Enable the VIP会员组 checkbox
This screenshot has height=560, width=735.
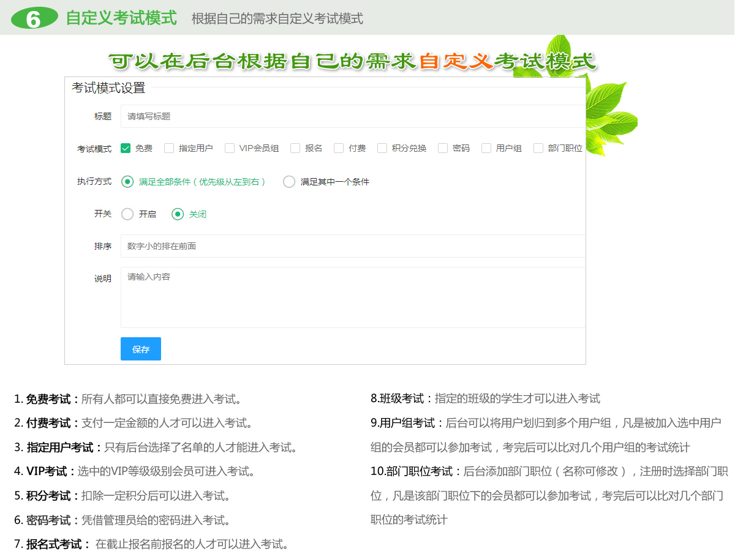[x=230, y=148]
